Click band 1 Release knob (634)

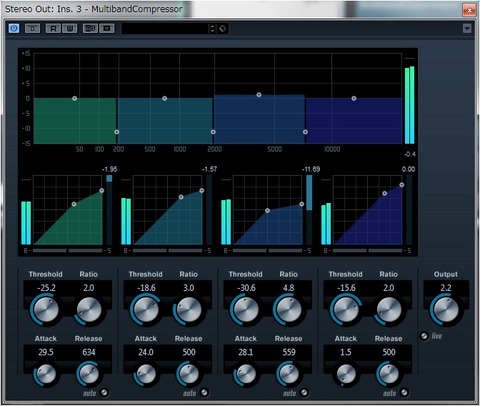(89, 374)
